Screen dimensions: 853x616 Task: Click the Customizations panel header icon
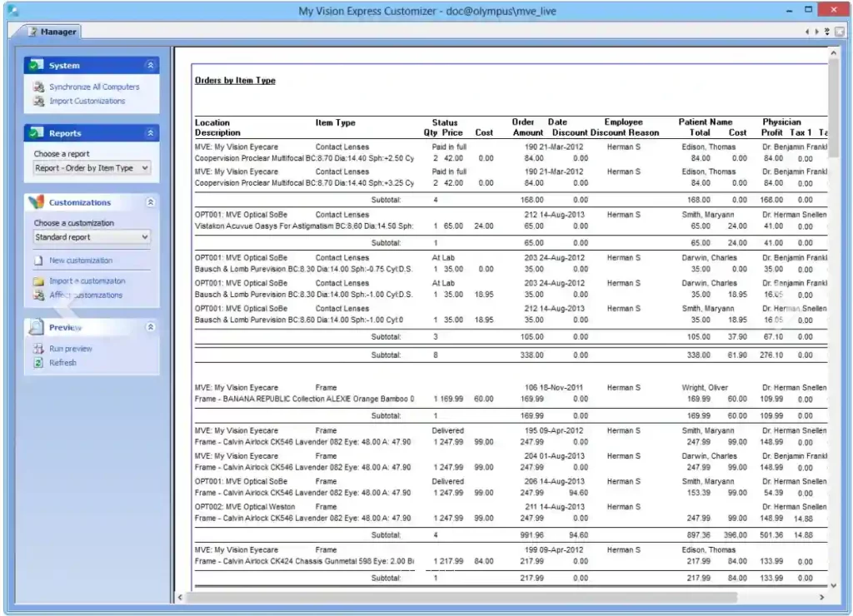(37, 201)
